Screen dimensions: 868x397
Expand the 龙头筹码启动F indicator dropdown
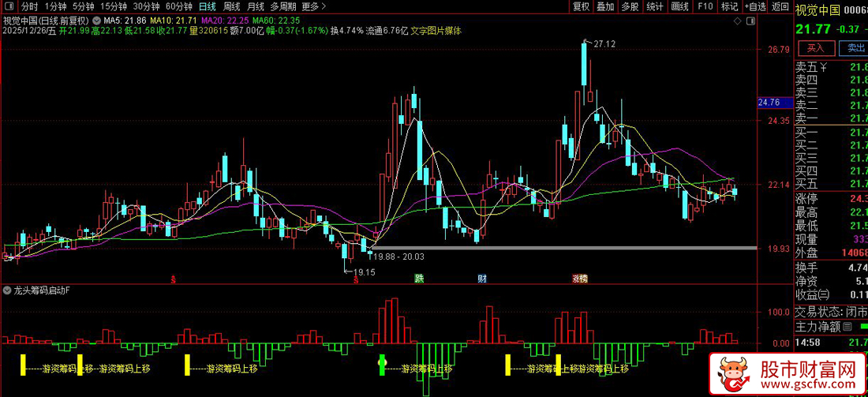point(8,290)
